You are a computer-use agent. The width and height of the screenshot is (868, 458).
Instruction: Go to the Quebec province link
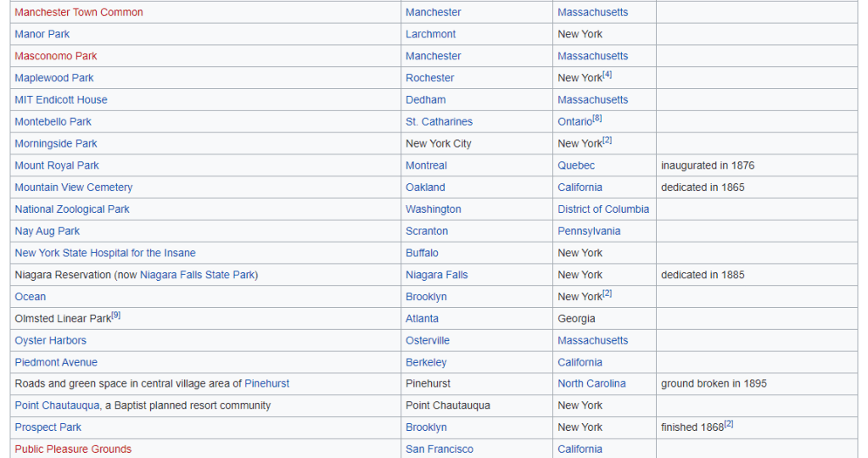point(576,165)
